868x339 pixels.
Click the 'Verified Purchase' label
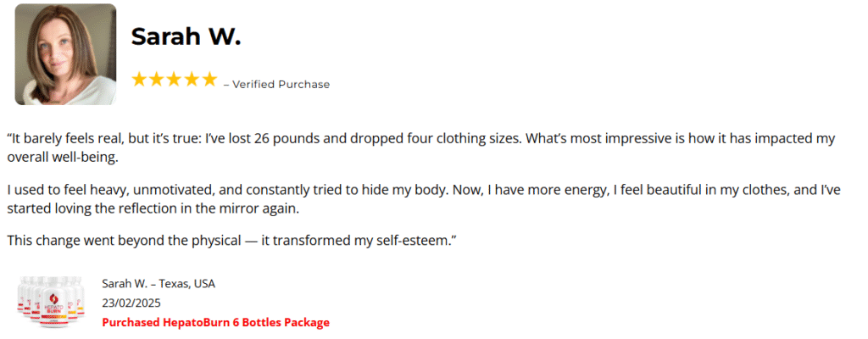281,84
